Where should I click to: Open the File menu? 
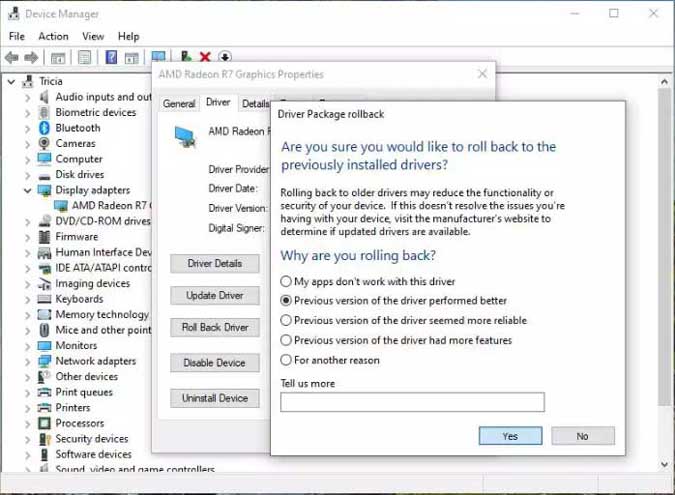17,36
